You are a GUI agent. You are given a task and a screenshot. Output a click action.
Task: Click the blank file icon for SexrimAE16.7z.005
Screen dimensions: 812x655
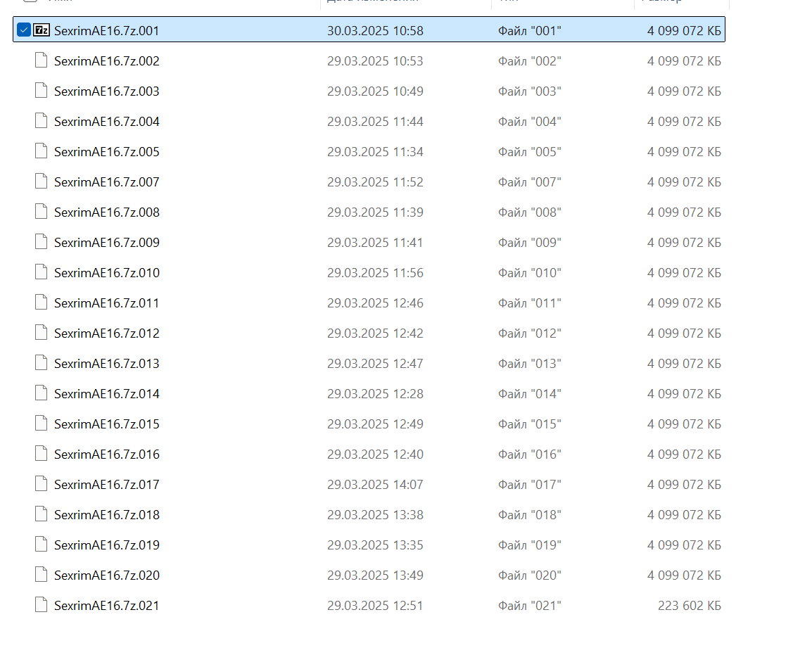pos(42,151)
